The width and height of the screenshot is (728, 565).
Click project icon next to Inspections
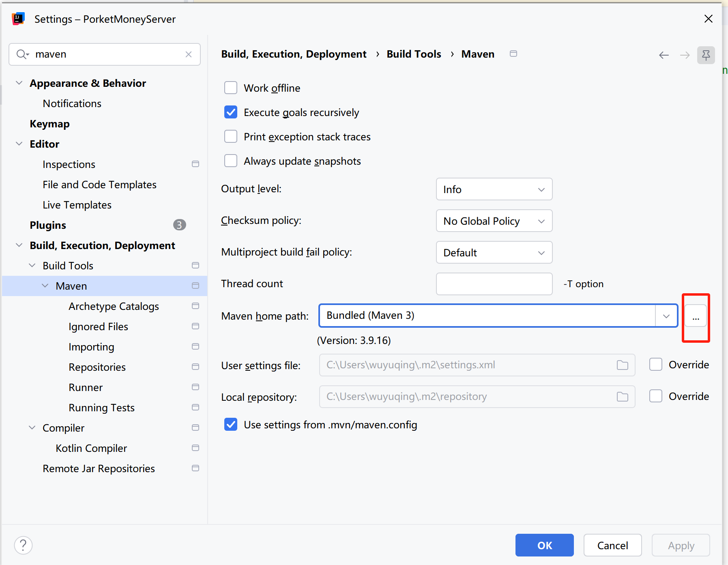pos(195,164)
